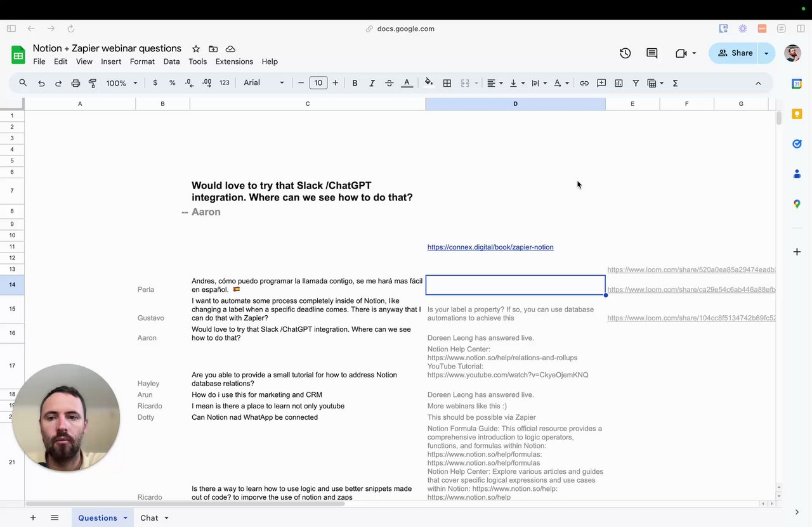Switch to the Chat sheet tab
This screenshot has width=812, height=527.
(x=149, y=518)
